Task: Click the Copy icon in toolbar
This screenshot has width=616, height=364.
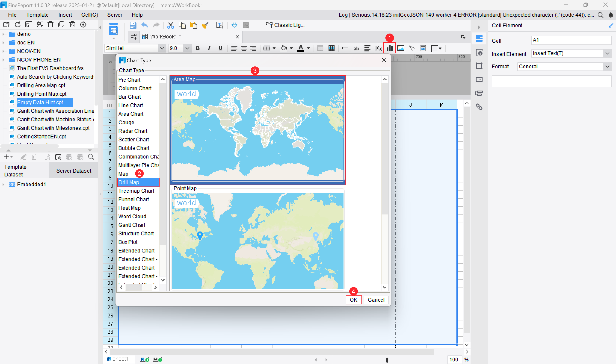Action: (x=182, y=25)
